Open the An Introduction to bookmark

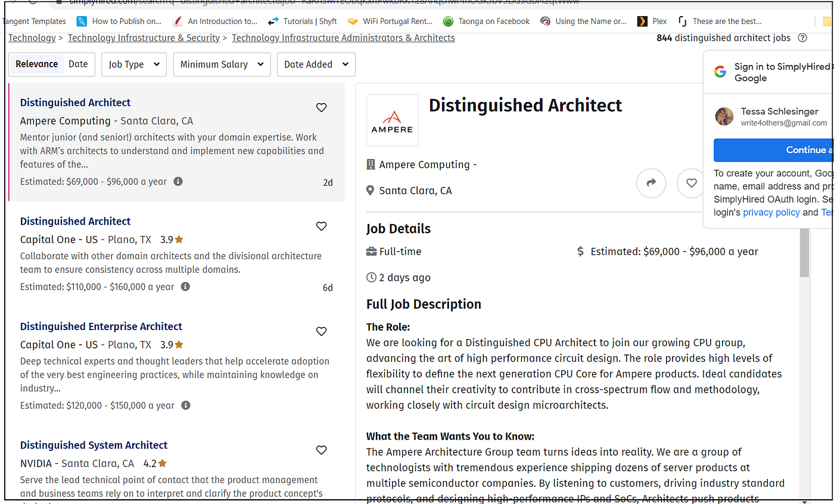click(214, 21)
